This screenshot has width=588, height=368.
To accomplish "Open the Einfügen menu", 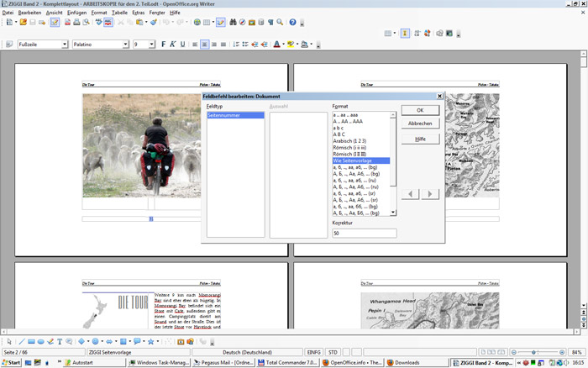I will click(x=76, y=13).
